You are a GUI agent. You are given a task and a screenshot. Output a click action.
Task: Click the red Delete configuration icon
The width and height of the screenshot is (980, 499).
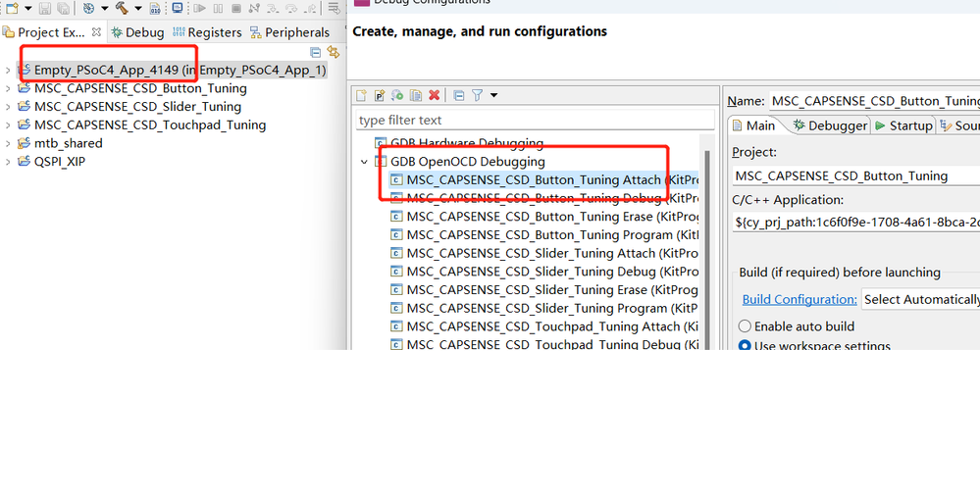434,95
